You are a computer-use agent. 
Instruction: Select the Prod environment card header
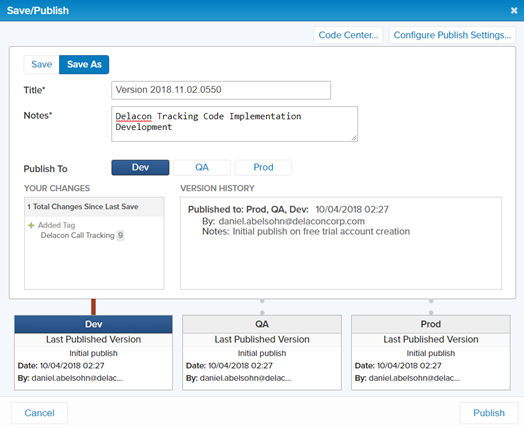[x=431, y=324]
